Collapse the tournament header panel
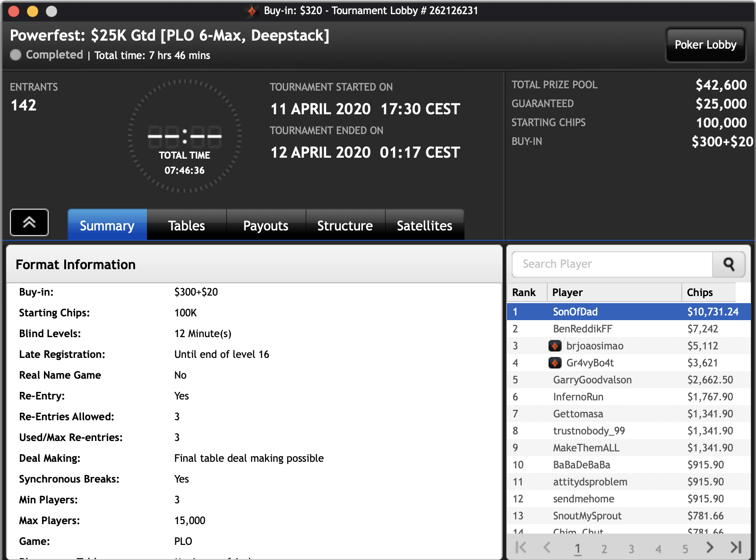The height and width of the screenshot is (560, 756). [29, 222]
